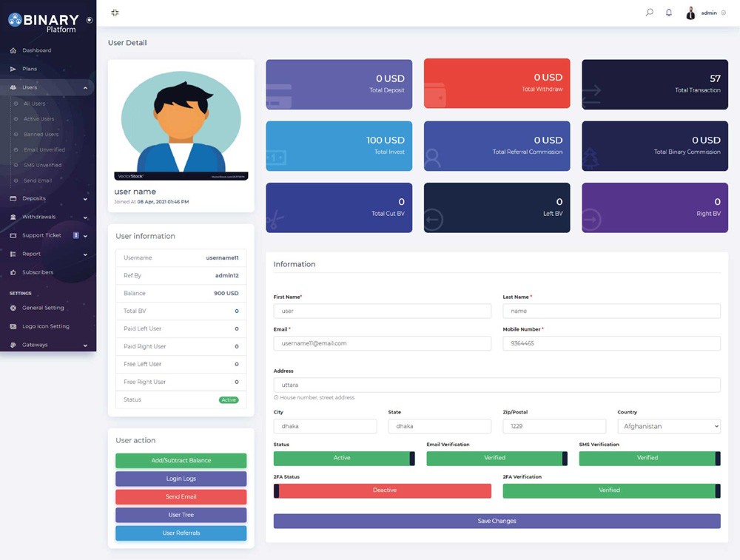Click the Mobile Number input field
Viewport: 740px width, 560px height.
tap(611, 343)
